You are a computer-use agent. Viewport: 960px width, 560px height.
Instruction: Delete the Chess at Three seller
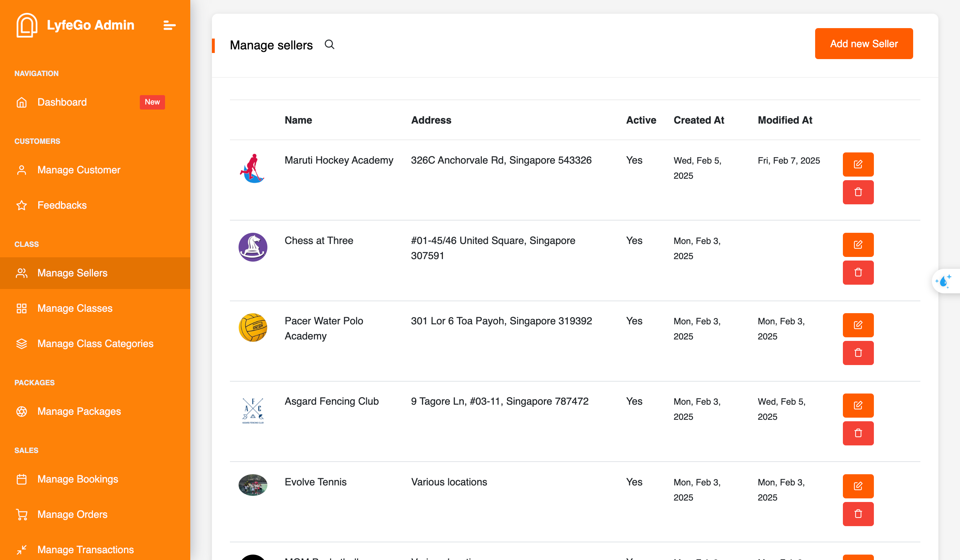[x=858, y=272]
